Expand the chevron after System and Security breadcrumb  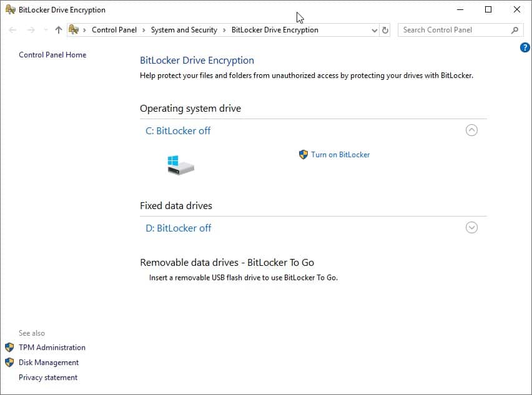224,30
